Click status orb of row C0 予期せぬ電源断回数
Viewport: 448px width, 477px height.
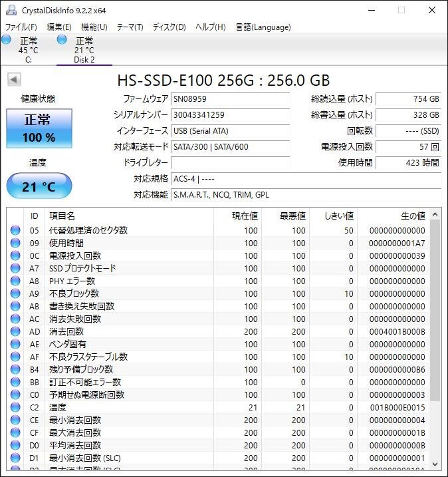[x=15, y=395]
